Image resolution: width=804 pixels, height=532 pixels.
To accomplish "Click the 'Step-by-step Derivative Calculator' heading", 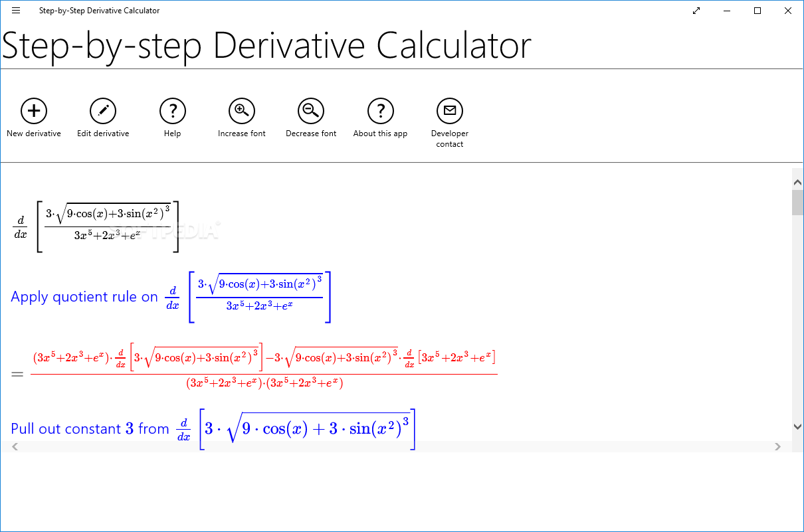I will tap(266, 45).
